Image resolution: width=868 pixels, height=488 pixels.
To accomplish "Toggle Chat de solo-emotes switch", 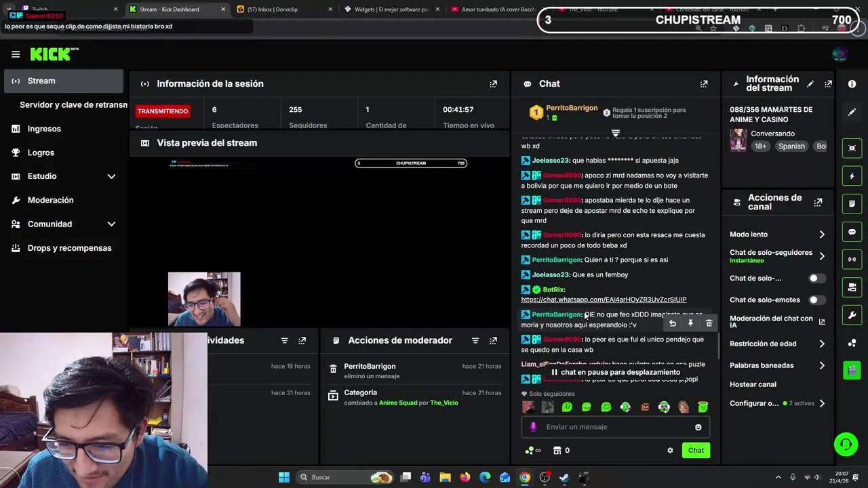I will coord(817,300).
